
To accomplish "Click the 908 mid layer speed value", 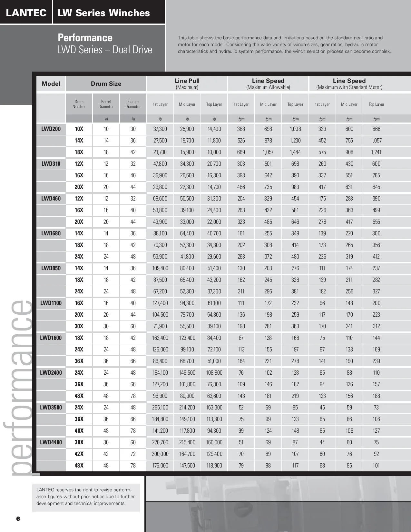I will point(349,152).
